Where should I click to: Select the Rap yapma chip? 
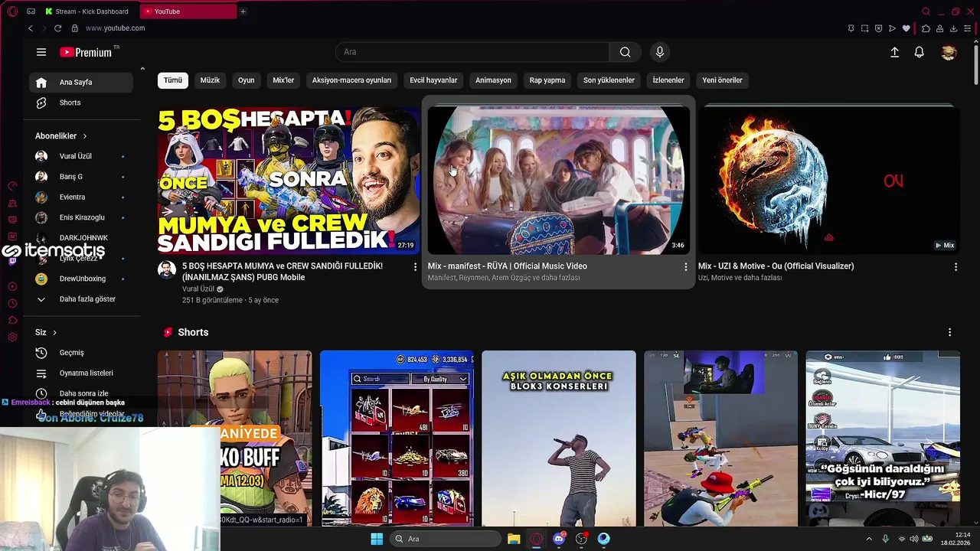(x=547, y=80)
